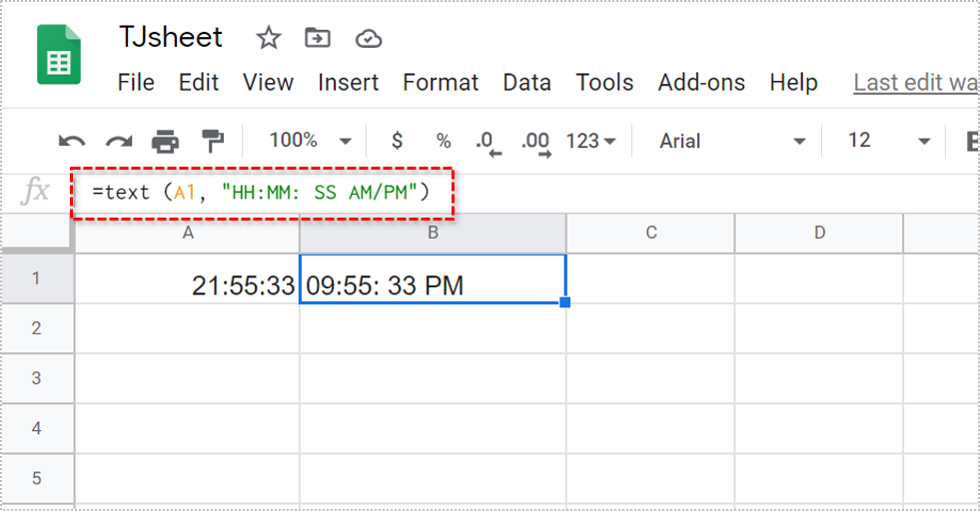Star the TJsheet document

(269, 39)
